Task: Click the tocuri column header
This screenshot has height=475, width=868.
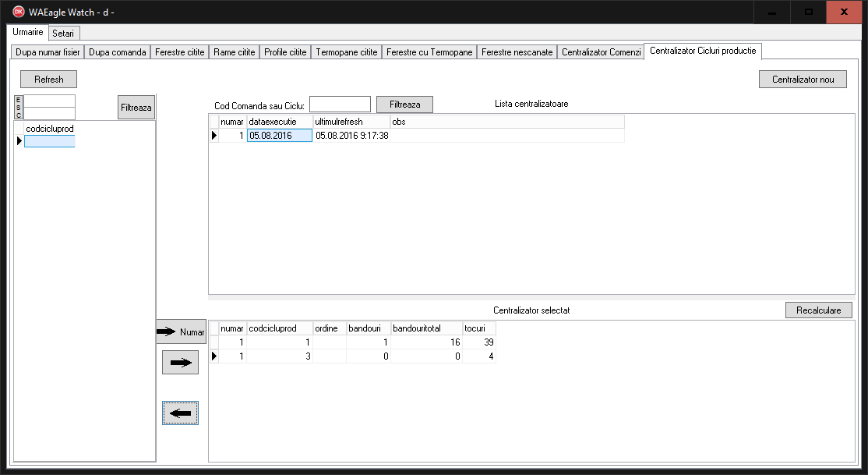Action: pyautogui.click(x=479, y=328)
